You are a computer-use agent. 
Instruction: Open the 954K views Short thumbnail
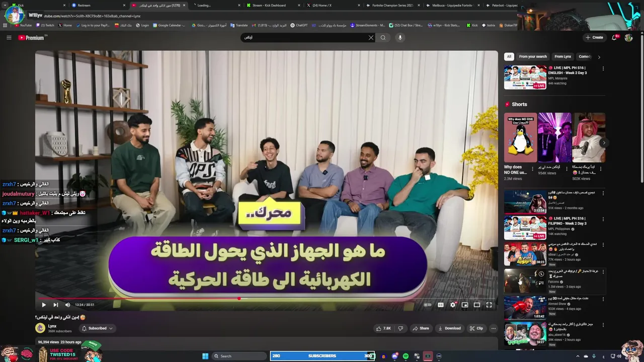[x=554, y=136]
